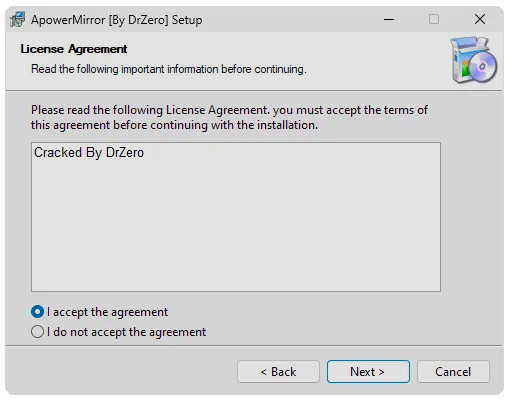Click the software box with CD graphic
The image size is (513, 401).
(x=473, y=60)
